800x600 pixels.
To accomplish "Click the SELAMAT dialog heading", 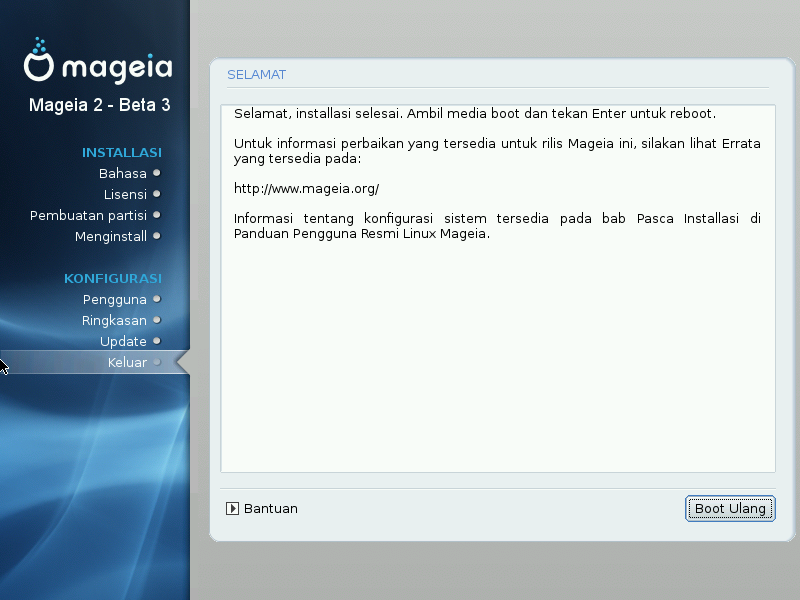I will [x=257, y=75].
